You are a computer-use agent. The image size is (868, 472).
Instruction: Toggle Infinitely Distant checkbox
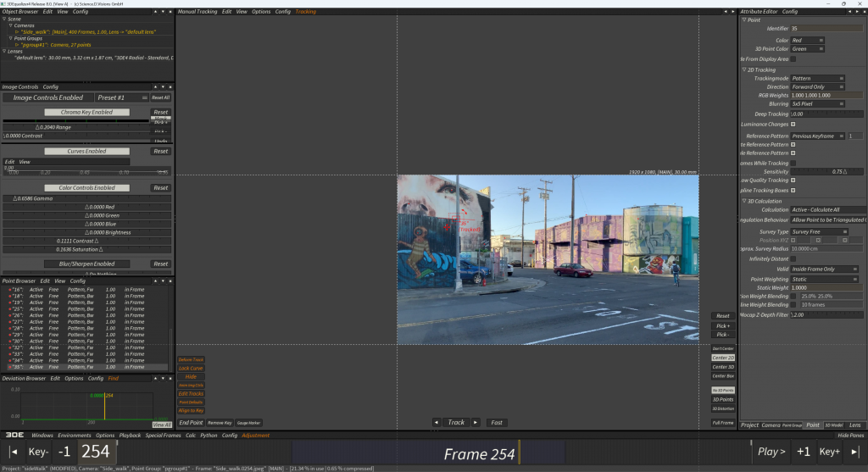[x=793, y=259]
